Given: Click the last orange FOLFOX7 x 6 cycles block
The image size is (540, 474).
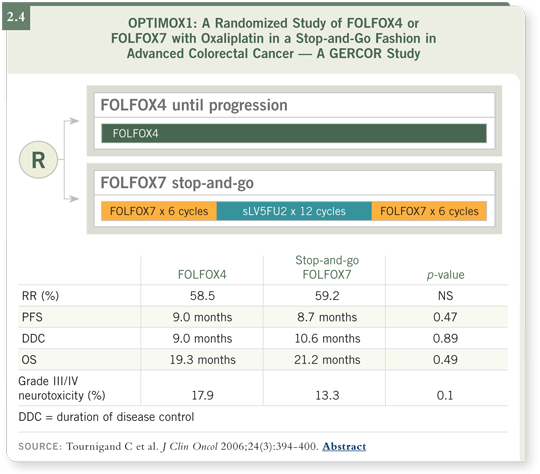Looking at the screenshot, I should pos(429,211).
